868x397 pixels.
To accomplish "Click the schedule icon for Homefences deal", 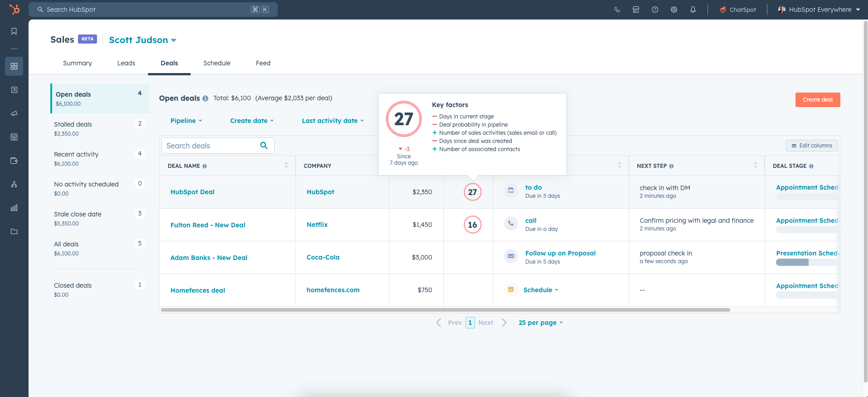I will click(511, 289).
